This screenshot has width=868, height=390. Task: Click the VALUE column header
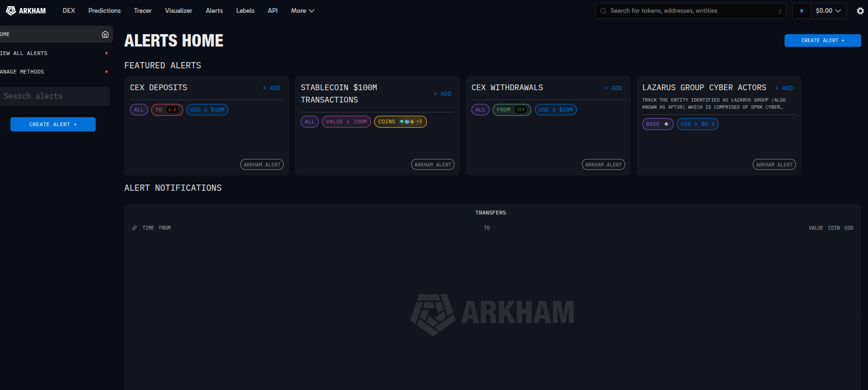click(x=816, y=228)
